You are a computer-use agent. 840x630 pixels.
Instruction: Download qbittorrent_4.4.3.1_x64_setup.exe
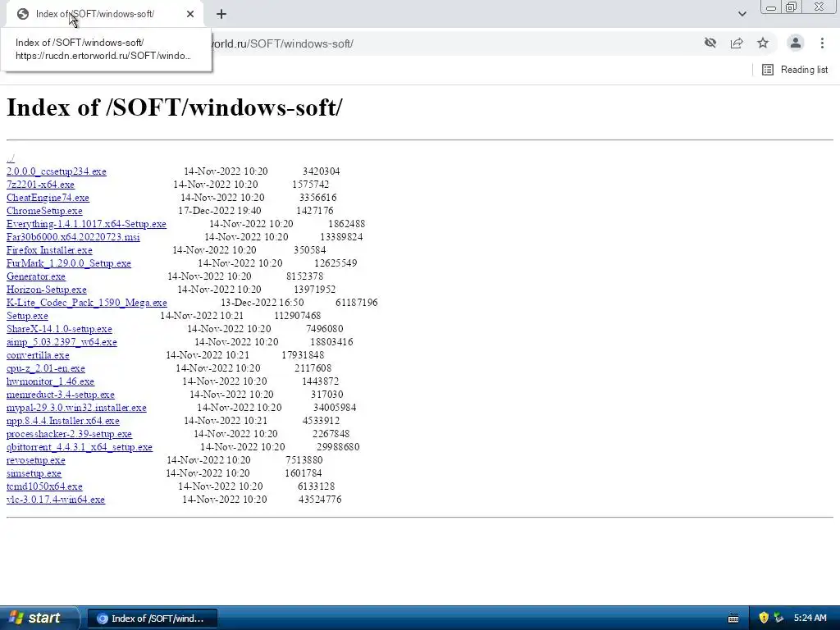point(80,447)
